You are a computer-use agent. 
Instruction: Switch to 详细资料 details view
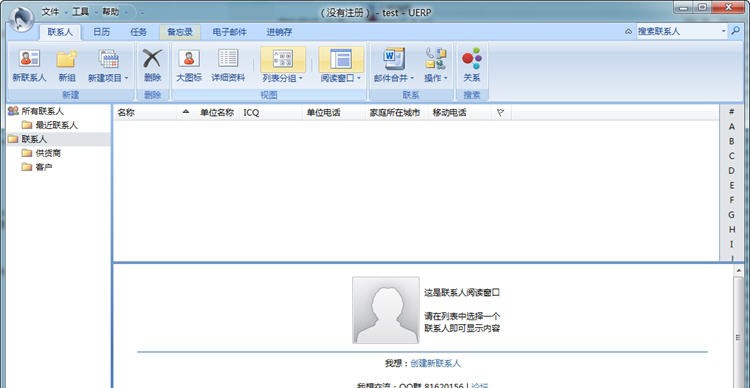coord(228,66)
